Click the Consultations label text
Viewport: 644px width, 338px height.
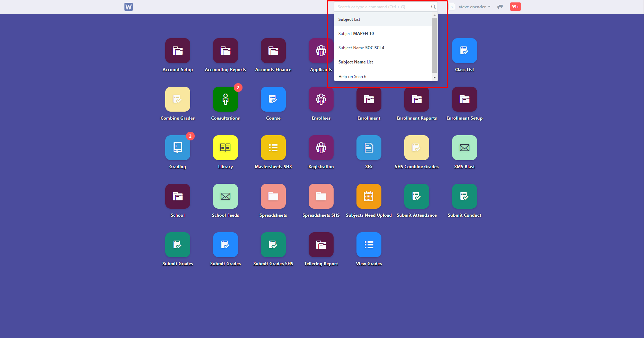(226, 118)
